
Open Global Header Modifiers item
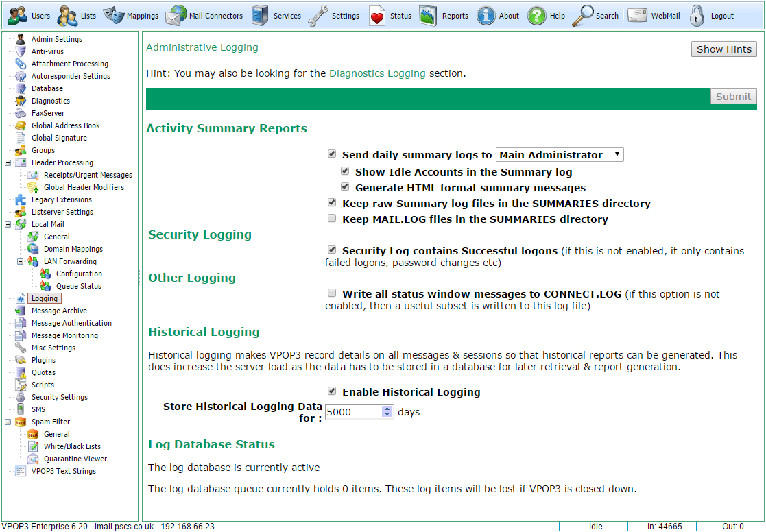pos(84,187)
